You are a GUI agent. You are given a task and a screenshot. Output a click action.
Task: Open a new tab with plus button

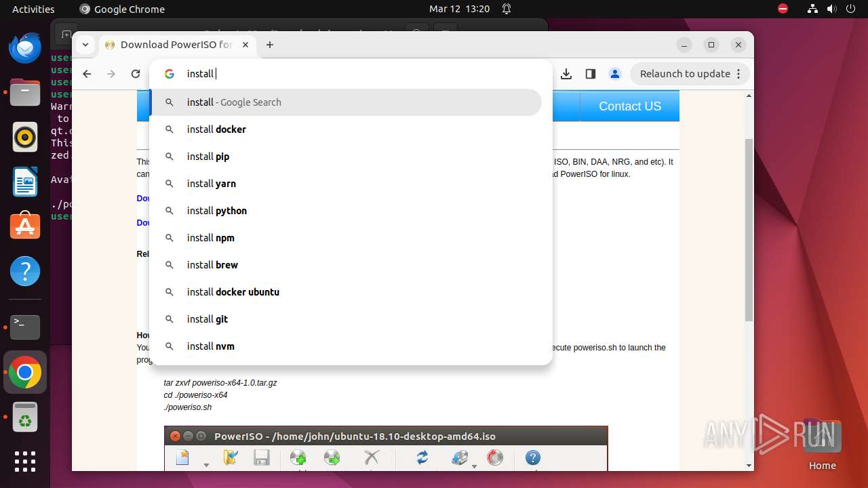(x=270, y=45)
